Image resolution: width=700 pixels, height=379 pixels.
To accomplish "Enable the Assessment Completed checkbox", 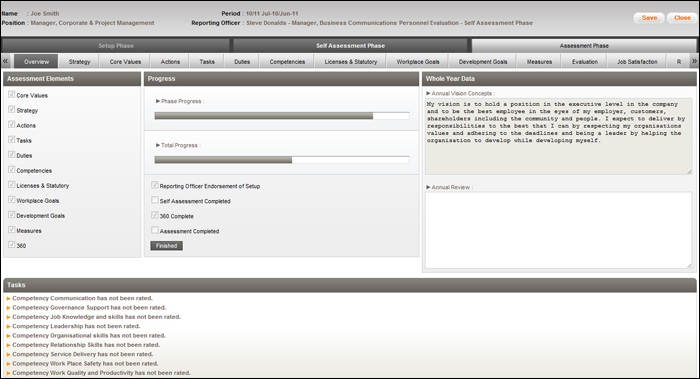I will (x=155, y=230).
